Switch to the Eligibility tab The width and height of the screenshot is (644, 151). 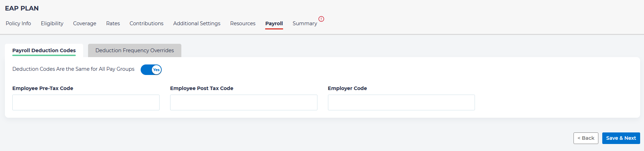coord(52,23)
